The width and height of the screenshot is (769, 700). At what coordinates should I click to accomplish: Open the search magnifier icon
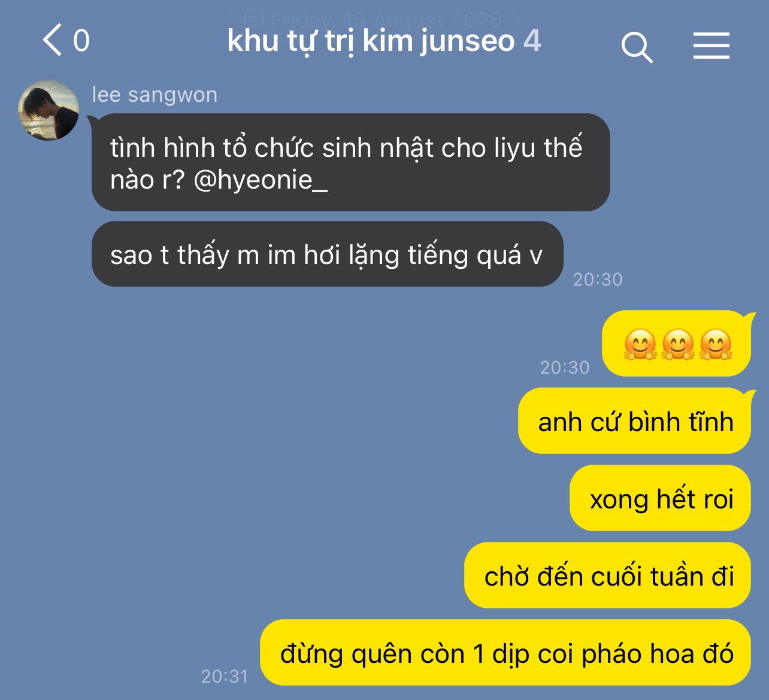(x=637, y=47)
